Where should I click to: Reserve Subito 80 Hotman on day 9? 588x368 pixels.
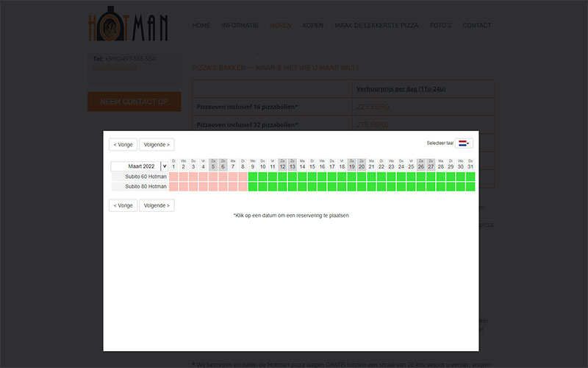(253, 187)
